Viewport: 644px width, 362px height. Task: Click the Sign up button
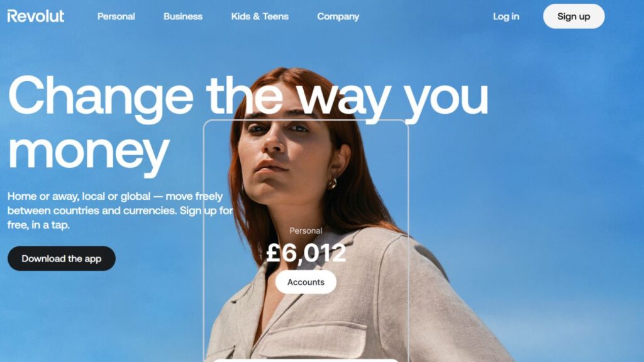574,16
